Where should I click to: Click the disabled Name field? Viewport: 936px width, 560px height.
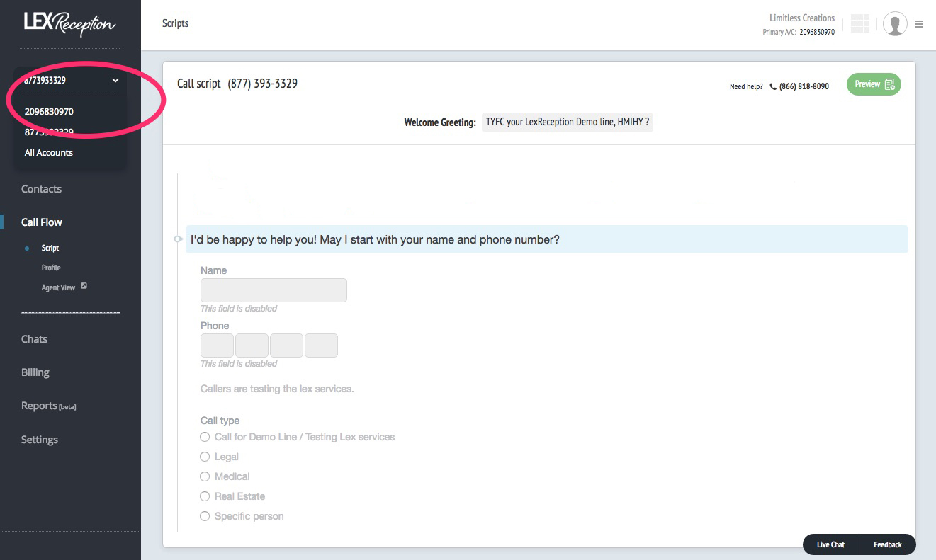pos(274,290)
